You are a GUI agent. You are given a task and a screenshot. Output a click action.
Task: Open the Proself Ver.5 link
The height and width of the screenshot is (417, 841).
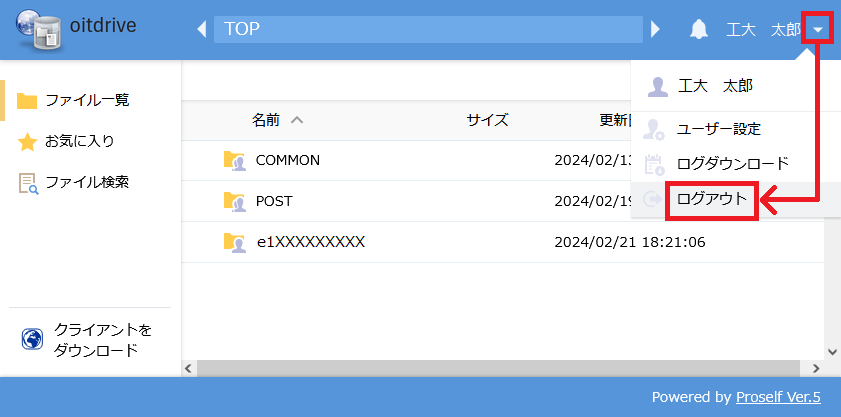(x=778, y=397)
